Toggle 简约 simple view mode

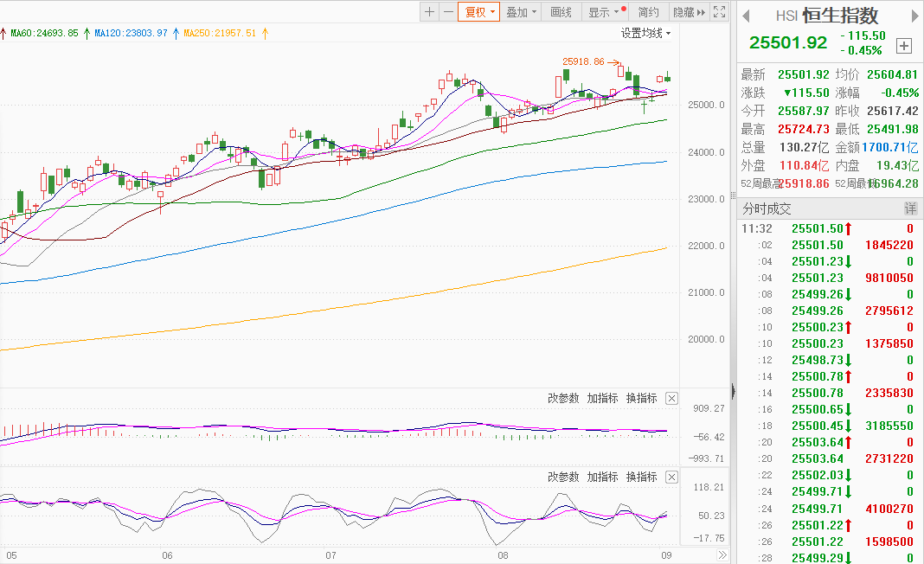click(648, 12)
